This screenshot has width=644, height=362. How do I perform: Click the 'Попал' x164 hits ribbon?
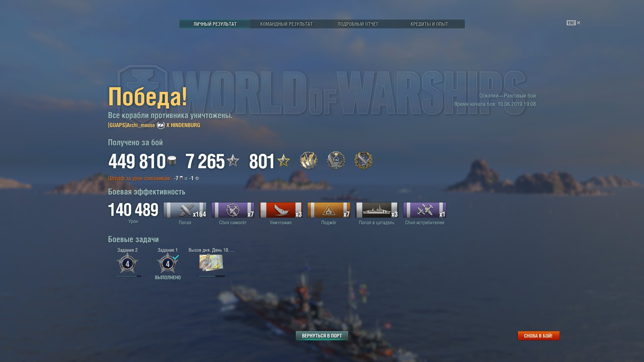point(185,210)
